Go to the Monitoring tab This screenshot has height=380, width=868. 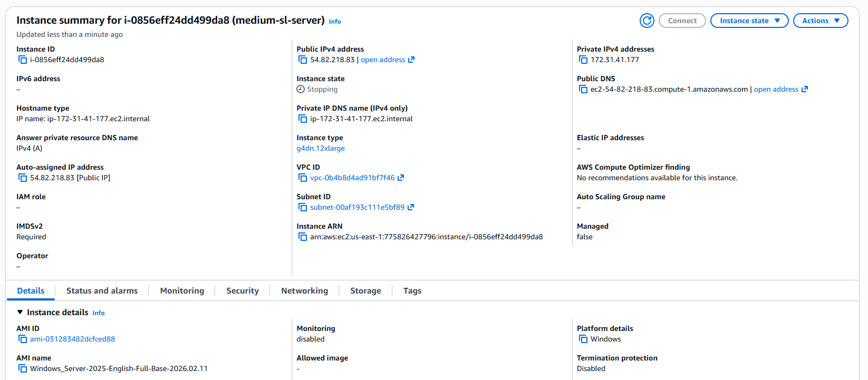pos(182,291)
